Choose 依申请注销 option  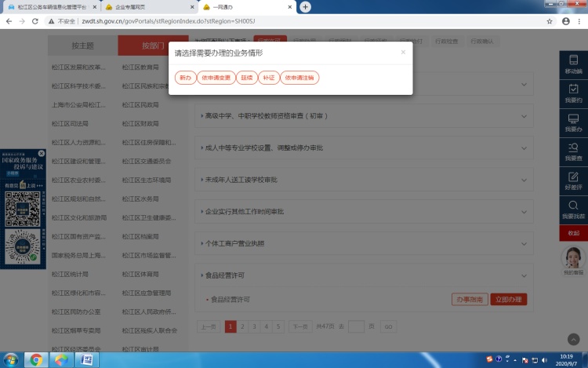coord(299,78)
